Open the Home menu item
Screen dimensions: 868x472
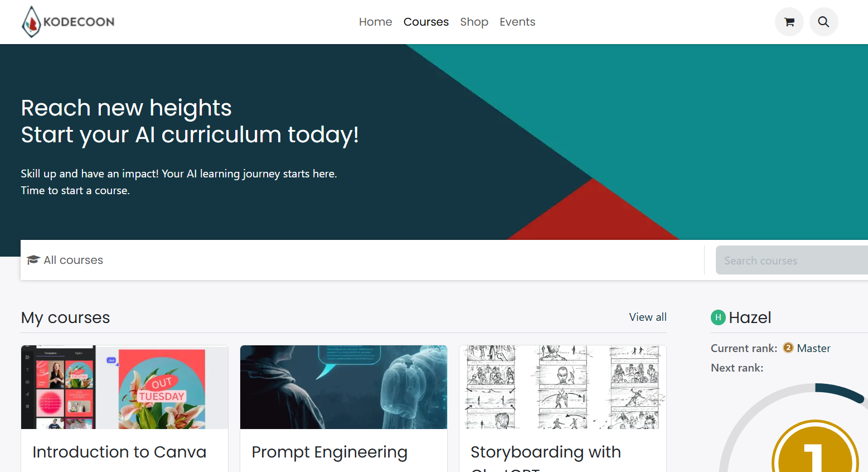point(375,22)
